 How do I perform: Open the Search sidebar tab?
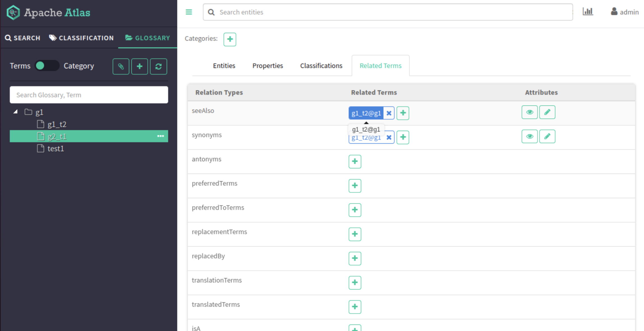click(x=23, y=38)
